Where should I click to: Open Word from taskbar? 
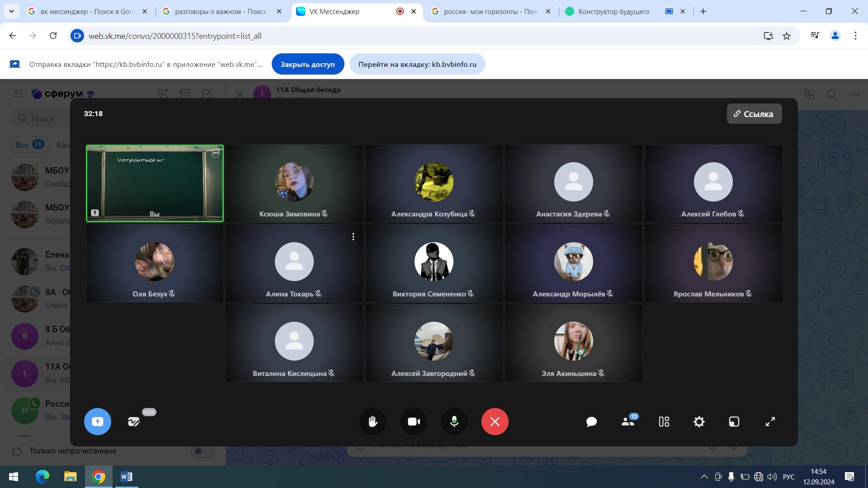click(x=127, y=477)
